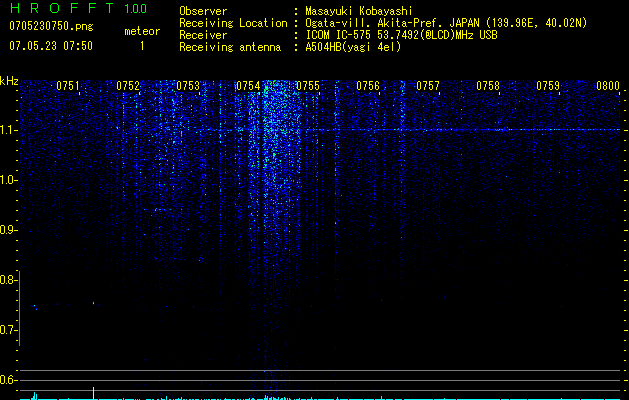Click the A504HB(yagi 4el) antenna text

pyautogui.click(x=353, y=47)
